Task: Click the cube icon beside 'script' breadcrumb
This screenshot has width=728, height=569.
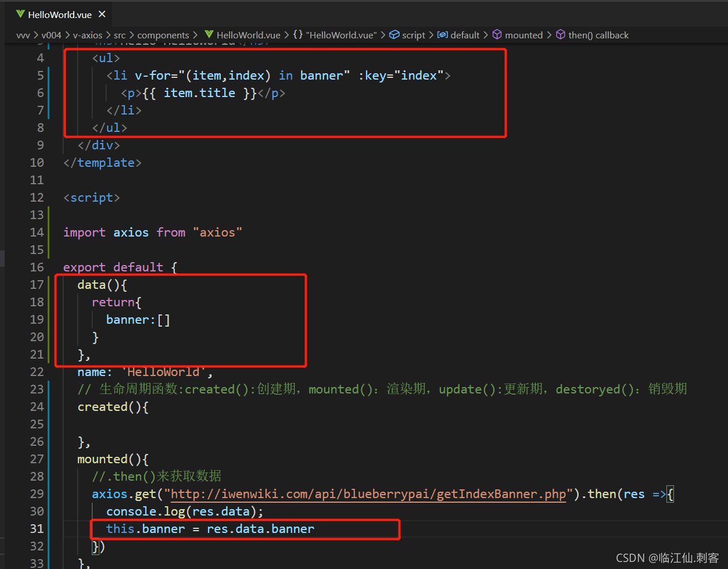Action: [395, 35]
